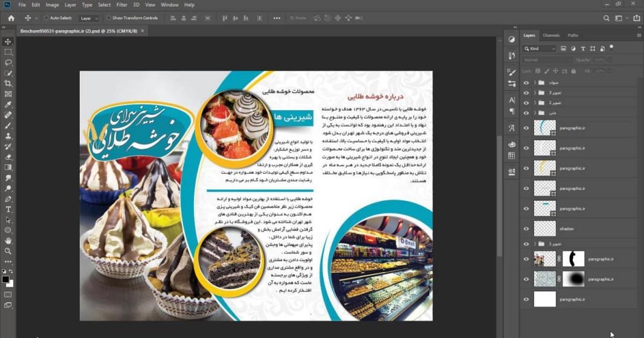Select the Lasso tool
Image resolution: width=644 pixels, height=338 pixels.
[8, 62]
